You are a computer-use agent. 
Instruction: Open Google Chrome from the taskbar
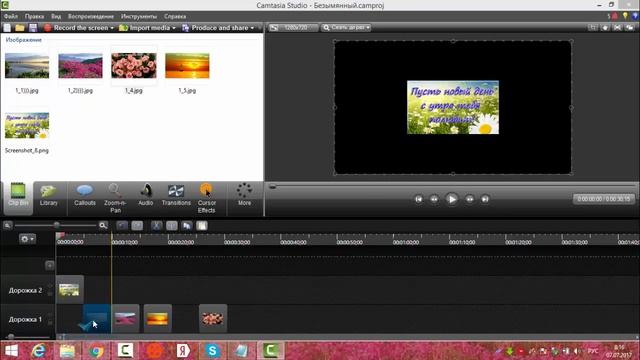click(96, 351)
